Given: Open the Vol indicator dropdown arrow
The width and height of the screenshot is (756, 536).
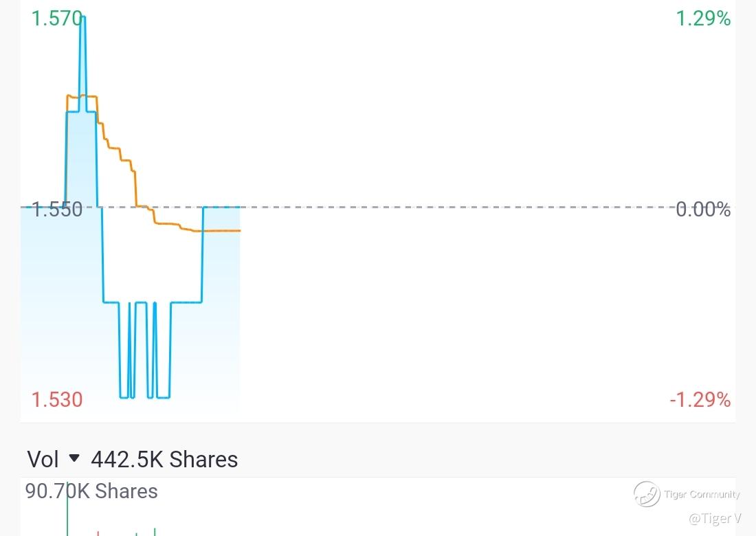Looking at the screenshot, I should [x=74, y=458].
